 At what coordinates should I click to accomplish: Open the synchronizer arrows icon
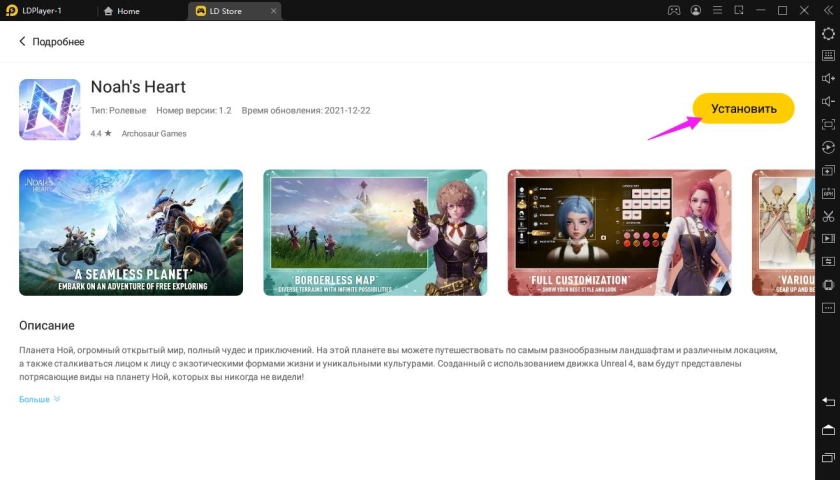coord(828,261)
